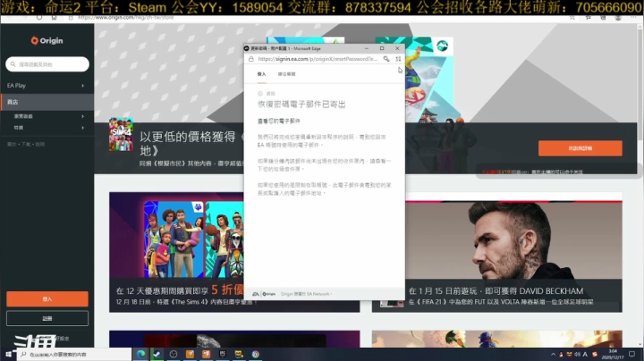This screenshot has width=644, height=361.
Task: Click the QQ penguin tray icon
Action: pyautogui.click(x=561, y=354)
